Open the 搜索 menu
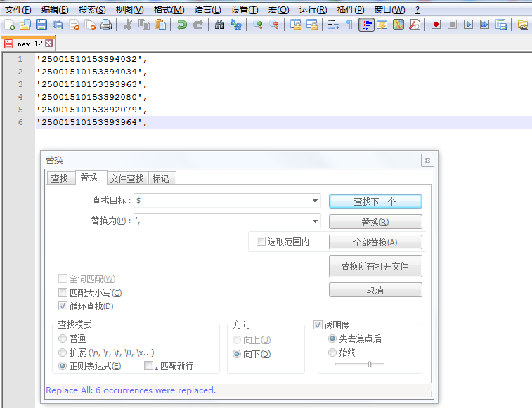532x408 pixels. (x=92, y=10)
